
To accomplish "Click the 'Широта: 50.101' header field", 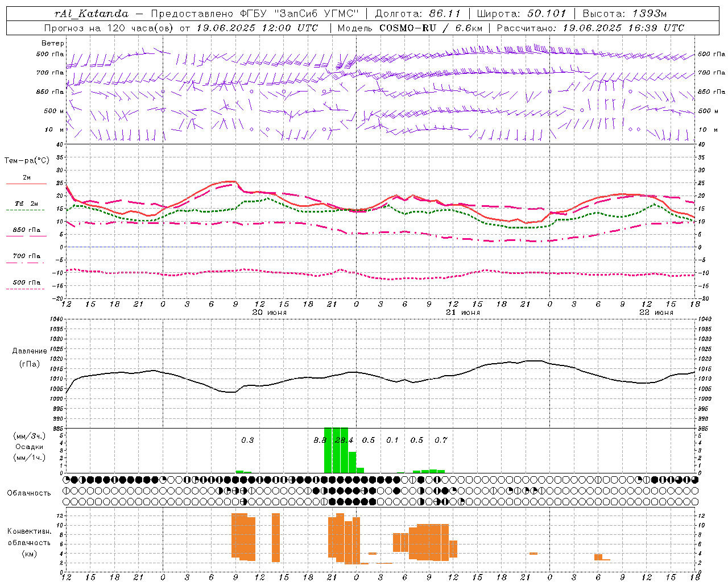I will (522, 14).
